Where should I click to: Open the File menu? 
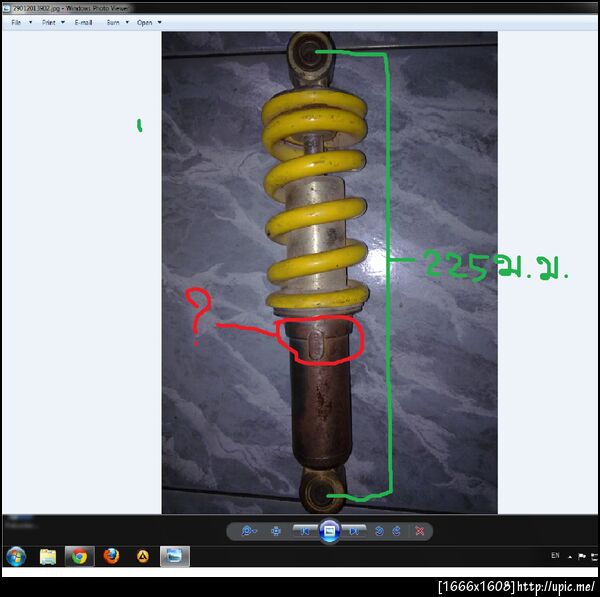coord(16,23)
